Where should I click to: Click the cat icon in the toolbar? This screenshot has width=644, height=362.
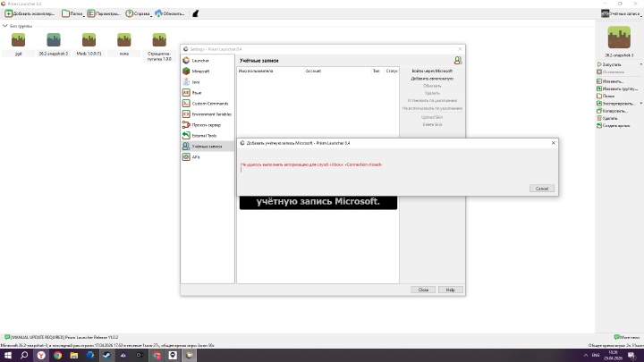[197, 14]
